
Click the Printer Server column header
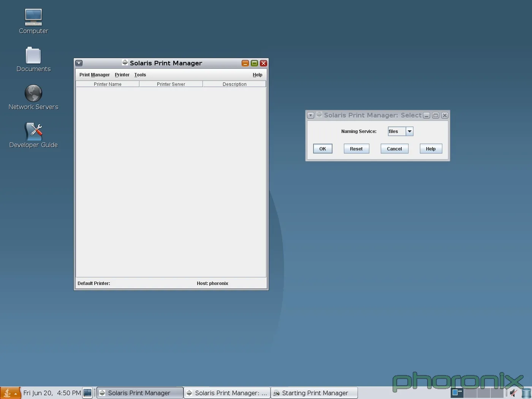coord(171,84)
